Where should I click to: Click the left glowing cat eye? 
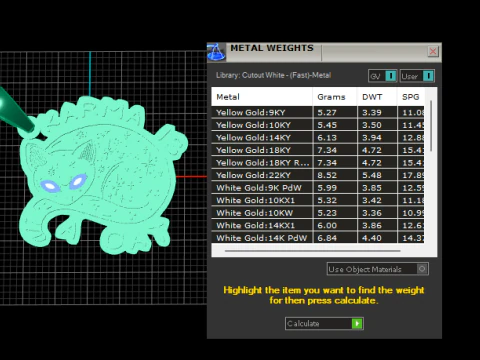click(x=50, y=185)
